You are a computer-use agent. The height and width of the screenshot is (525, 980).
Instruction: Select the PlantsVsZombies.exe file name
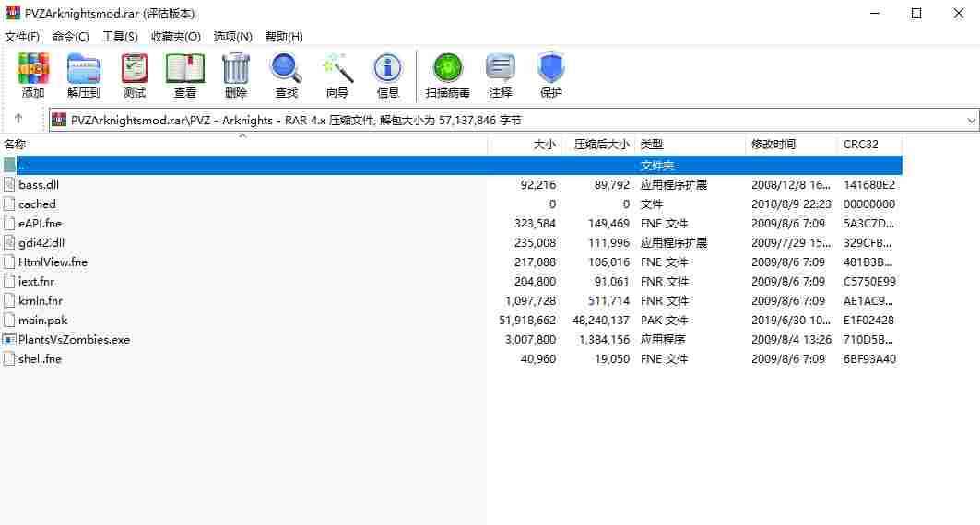coord(75,340)
